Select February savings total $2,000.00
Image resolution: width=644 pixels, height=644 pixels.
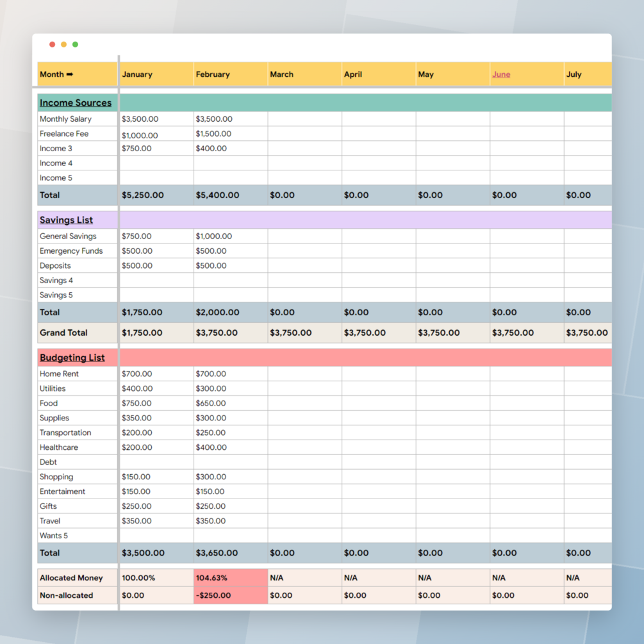[x=231, y=312]
